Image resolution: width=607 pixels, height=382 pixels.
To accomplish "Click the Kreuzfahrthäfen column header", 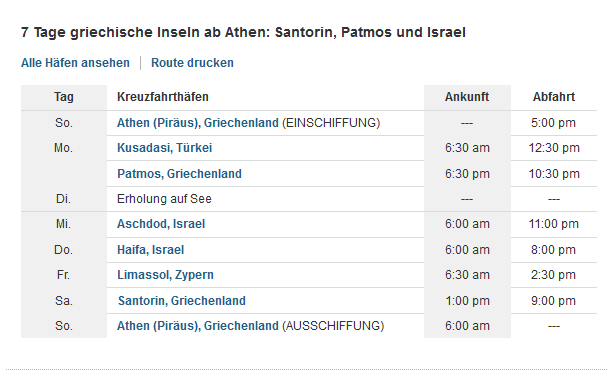I will coord(163,97).
